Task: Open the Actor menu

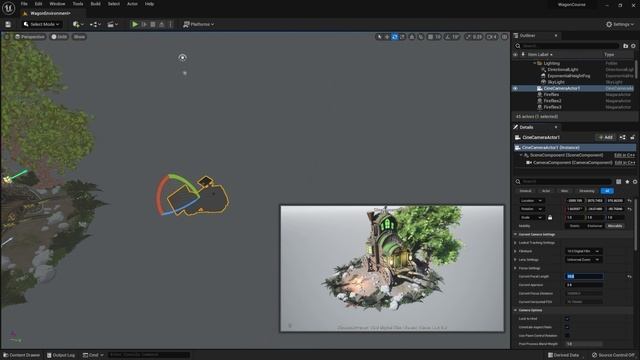Action: (x=132, y=4)
